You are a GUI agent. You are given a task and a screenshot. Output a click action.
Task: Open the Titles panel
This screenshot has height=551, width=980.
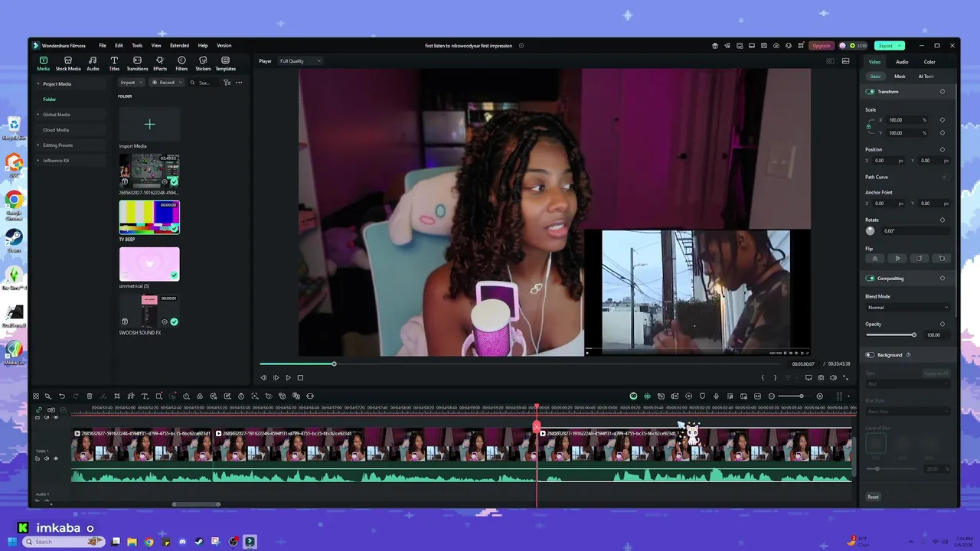point(114,64)
